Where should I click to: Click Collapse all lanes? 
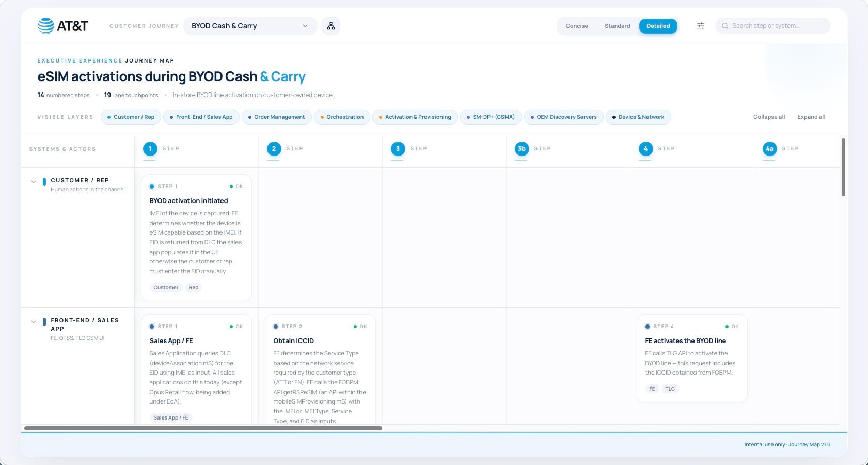point(769,117)
